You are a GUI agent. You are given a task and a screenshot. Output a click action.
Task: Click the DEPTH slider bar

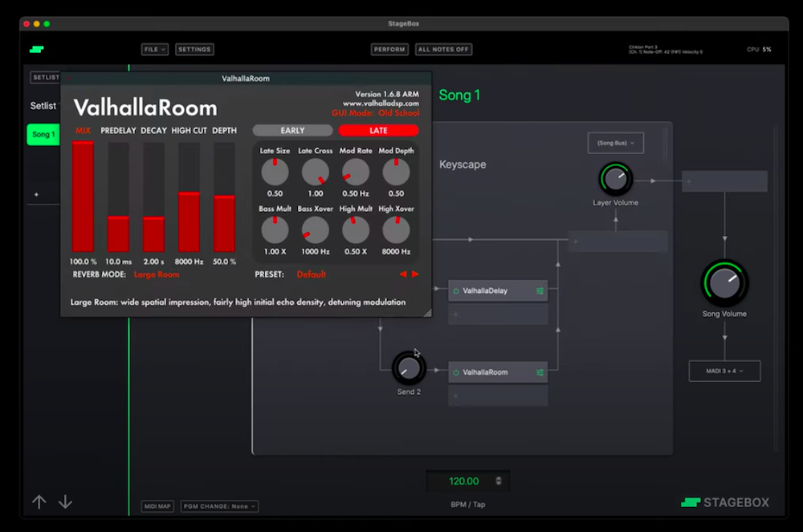click(x=224, y=197)
